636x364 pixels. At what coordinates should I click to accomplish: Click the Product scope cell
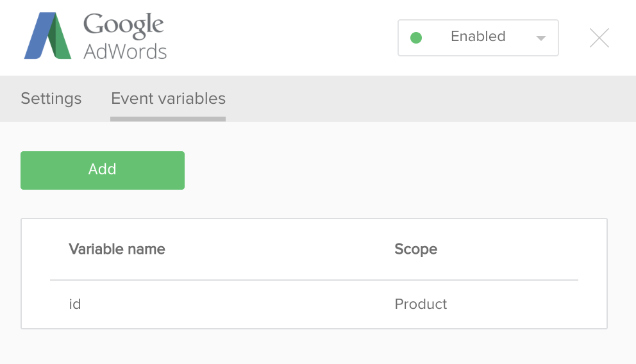[x=421, y=304]
